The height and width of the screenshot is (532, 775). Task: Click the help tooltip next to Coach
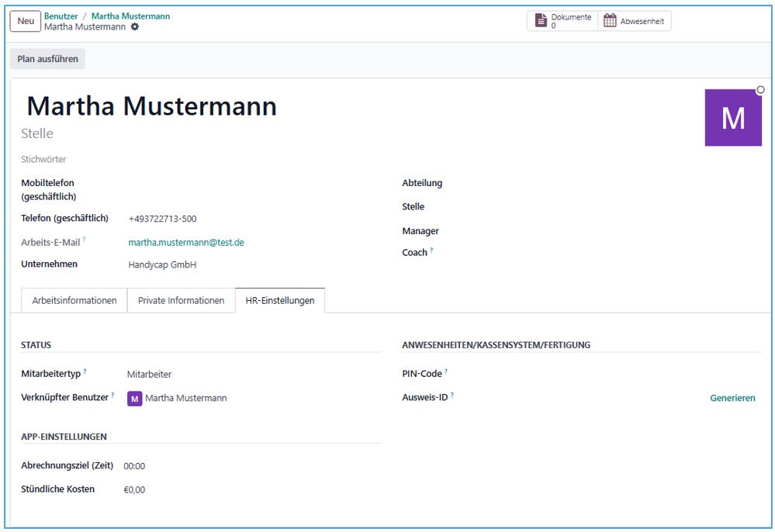pyautogui.click(x=431, y=250)
